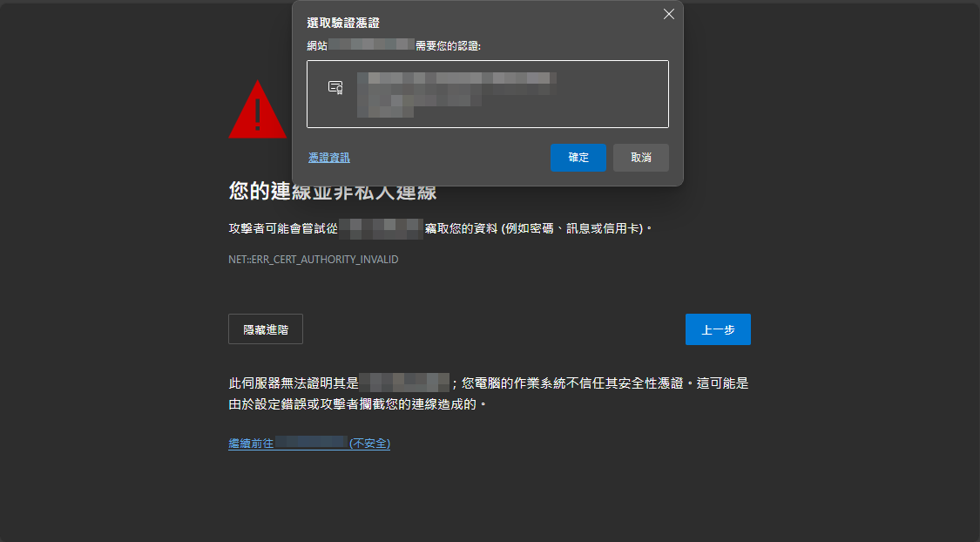Click the 由於設定錯誤或攻擊者攔截 text line
980x542 pixels.
(357, 404)
